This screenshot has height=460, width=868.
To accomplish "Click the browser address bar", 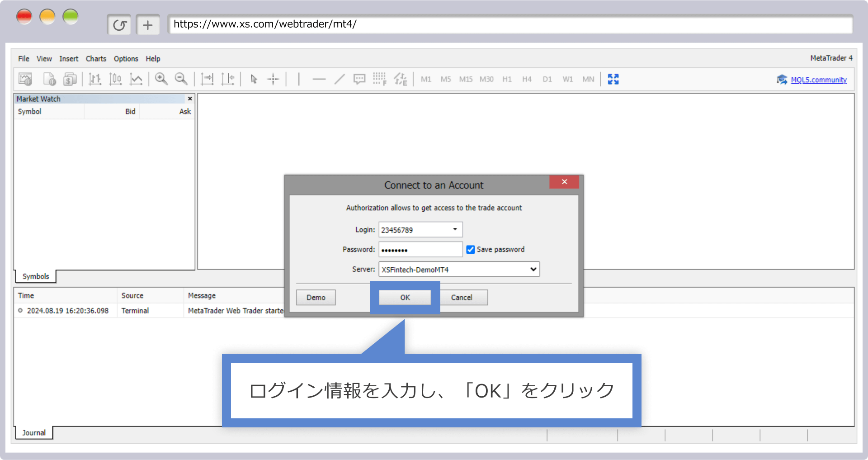I will tap(510, 24).
